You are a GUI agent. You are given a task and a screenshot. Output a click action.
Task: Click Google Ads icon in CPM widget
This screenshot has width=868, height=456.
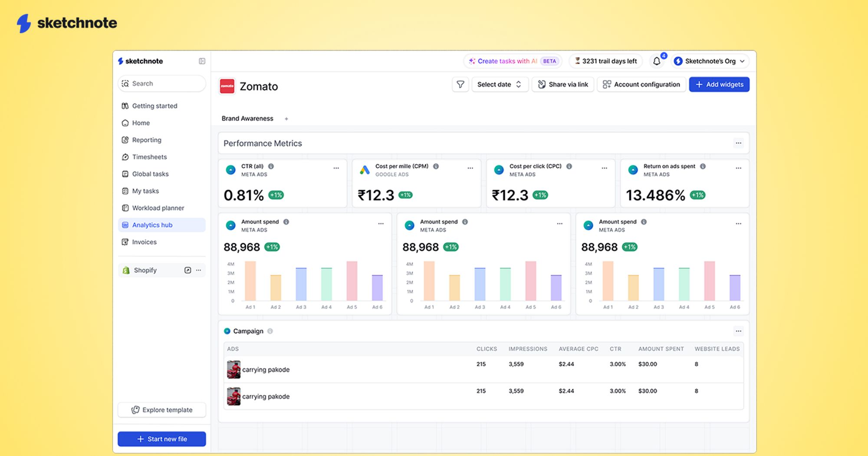365,170
